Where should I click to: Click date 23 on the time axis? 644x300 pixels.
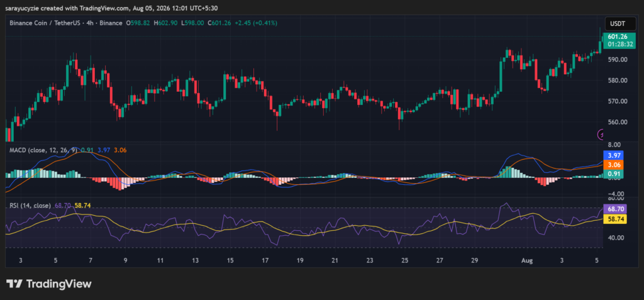click(x=370, y=260)
